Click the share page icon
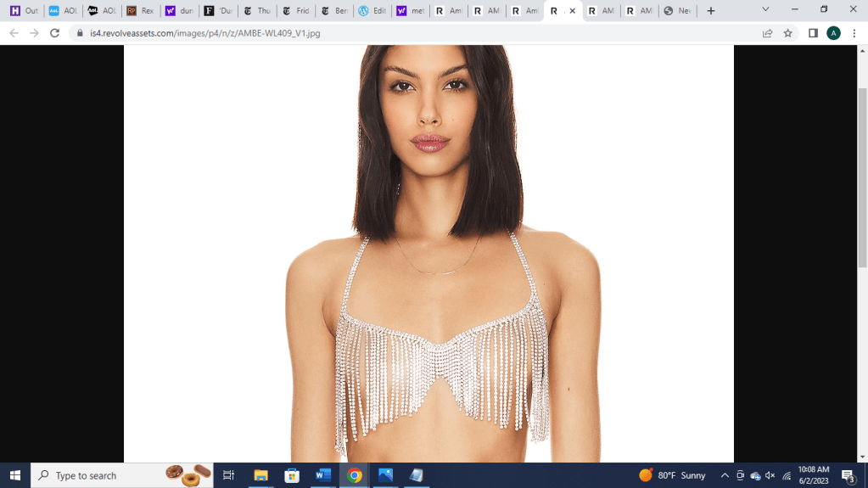This screenshot has height=488, width=868. 767,33
